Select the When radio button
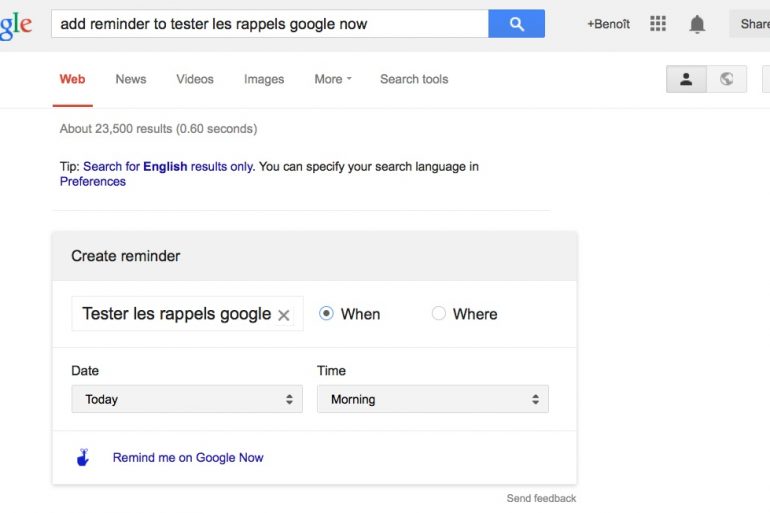The width and height of the screenshot is (770, 513). click(x=326, y=314)
